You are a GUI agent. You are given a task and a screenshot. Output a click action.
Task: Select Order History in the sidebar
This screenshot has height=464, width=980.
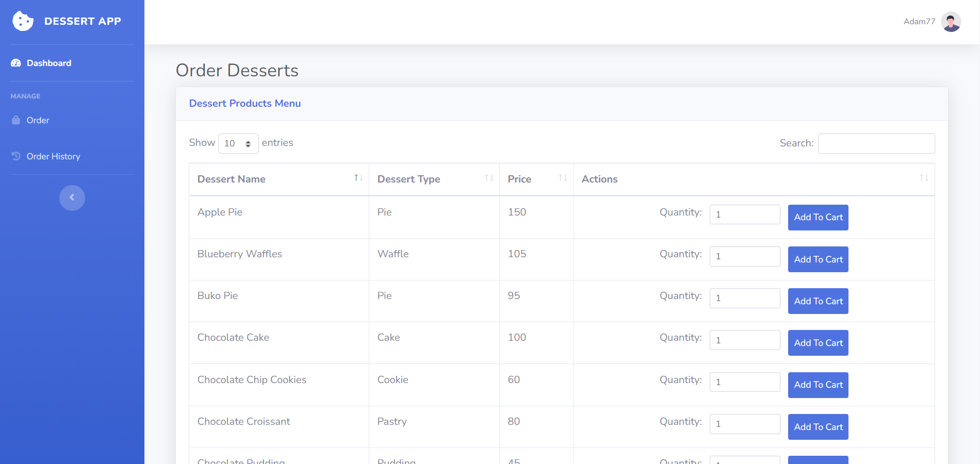point(53,156)
